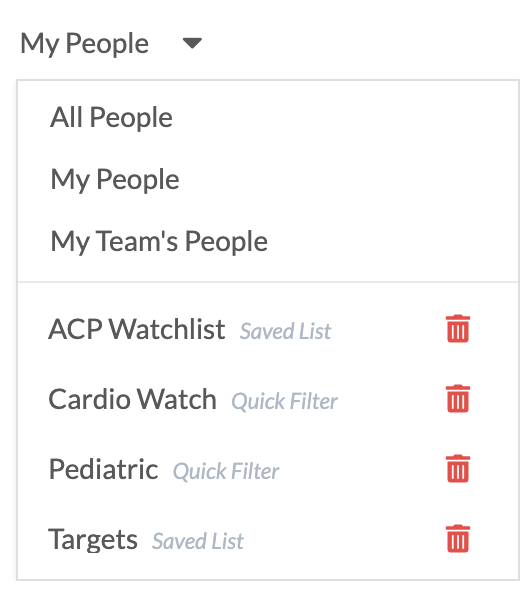Click Quick Filter label next to Cardio Watch
Image resolution: width=532 pixels, height=605 pixels.
[x=285, y=401]
